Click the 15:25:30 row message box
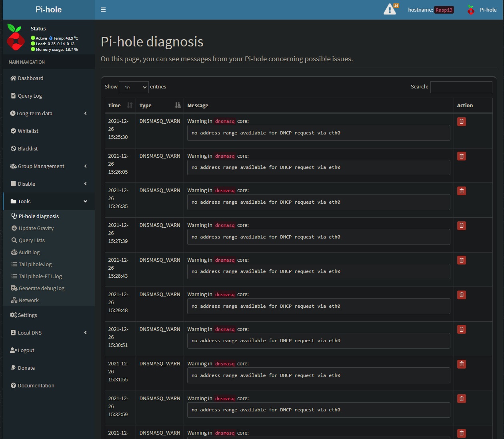Viewport: 504px width, 439px height. point(318,133)
